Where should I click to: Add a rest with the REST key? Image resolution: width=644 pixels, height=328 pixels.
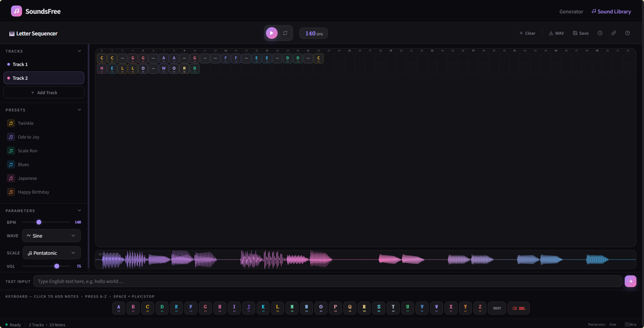[497, 308]
